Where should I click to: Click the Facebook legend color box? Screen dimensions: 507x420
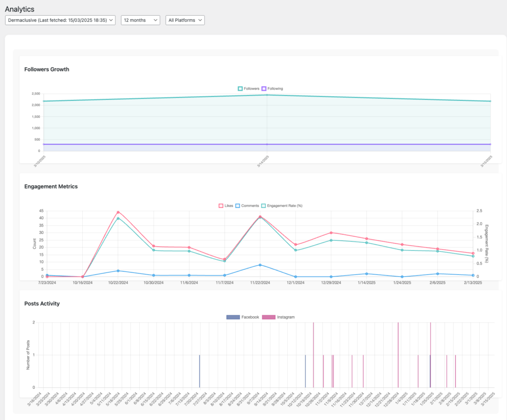point(233,317)
